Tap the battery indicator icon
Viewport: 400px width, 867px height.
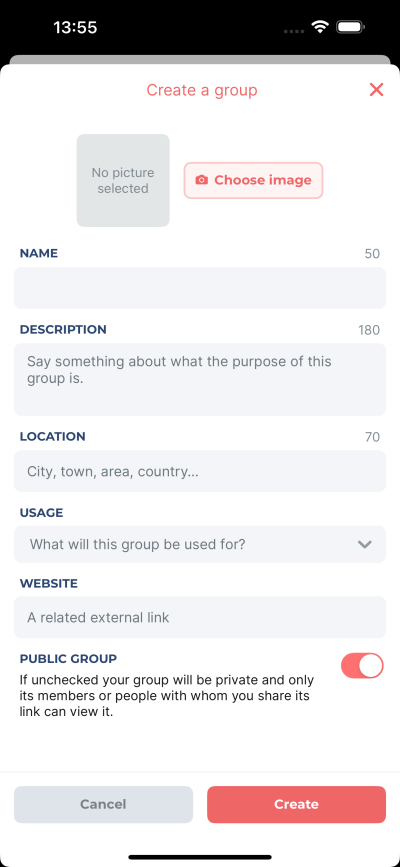point(350,27)
